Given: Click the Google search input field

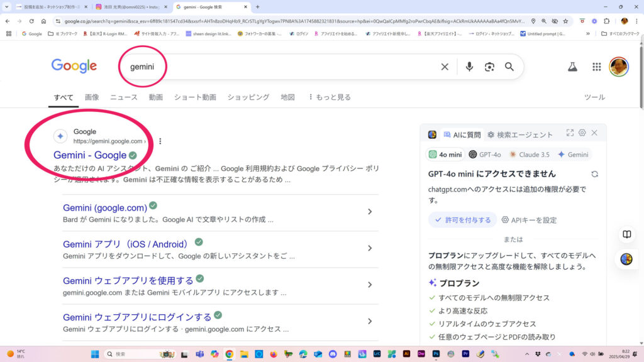Looking at the screenshot, I should point(279,67).
